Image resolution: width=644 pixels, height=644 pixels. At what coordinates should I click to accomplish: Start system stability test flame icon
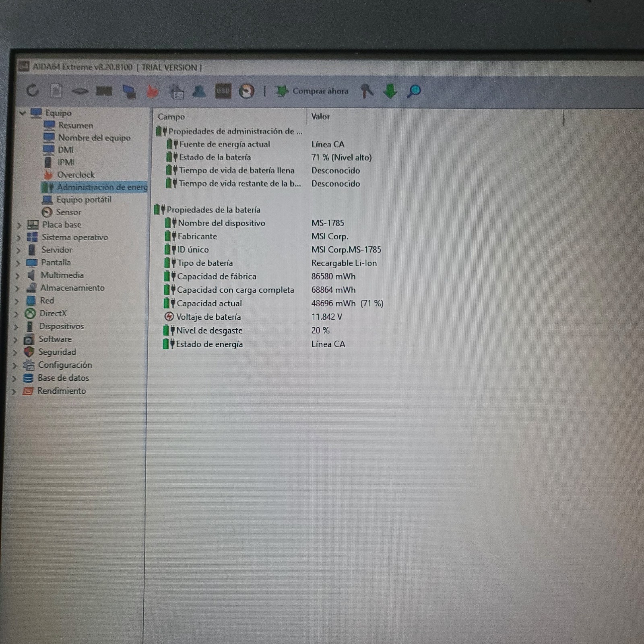152,91
